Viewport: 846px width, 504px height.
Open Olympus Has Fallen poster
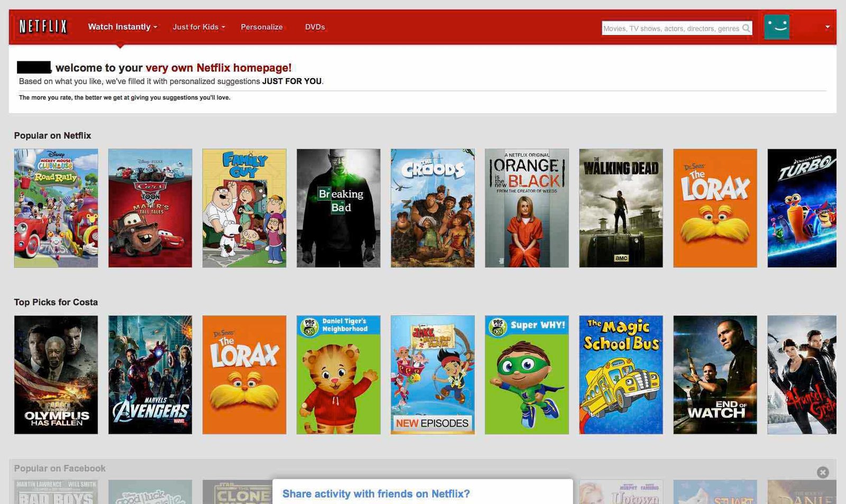click(56, 375)
